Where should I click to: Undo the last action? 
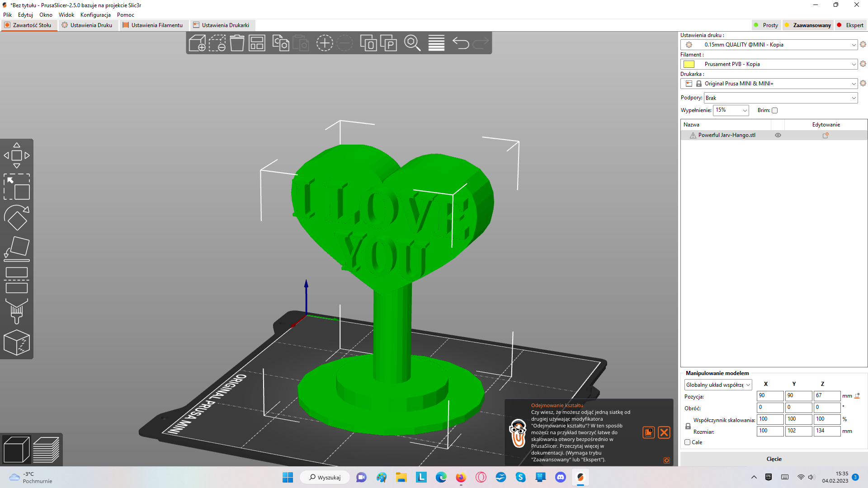[x=461, y=43]
